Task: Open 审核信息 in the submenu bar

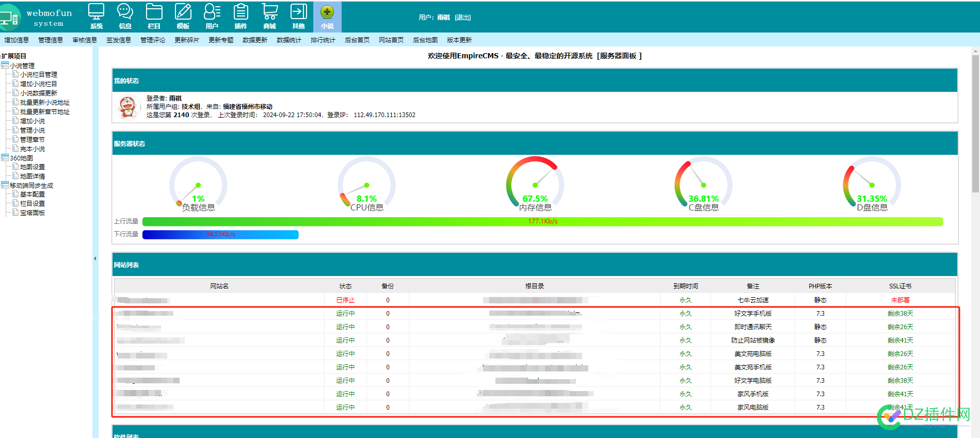Action: coord(85,40)
